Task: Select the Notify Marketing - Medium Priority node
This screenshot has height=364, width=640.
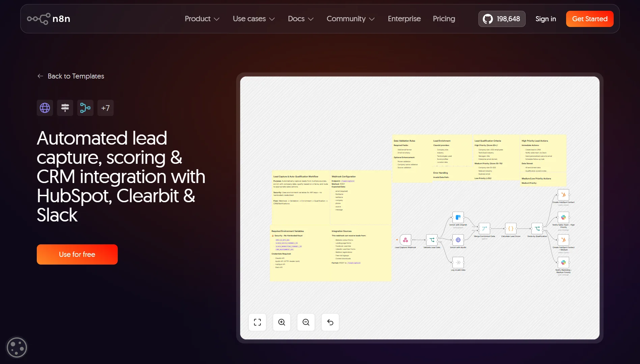Action: (x=563, y=262)
